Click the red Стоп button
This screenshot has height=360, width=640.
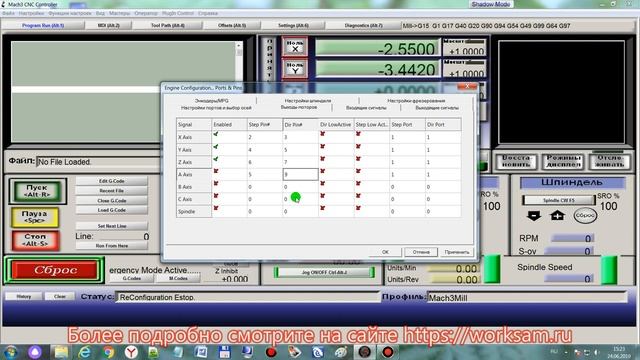(x=35, y=240)
